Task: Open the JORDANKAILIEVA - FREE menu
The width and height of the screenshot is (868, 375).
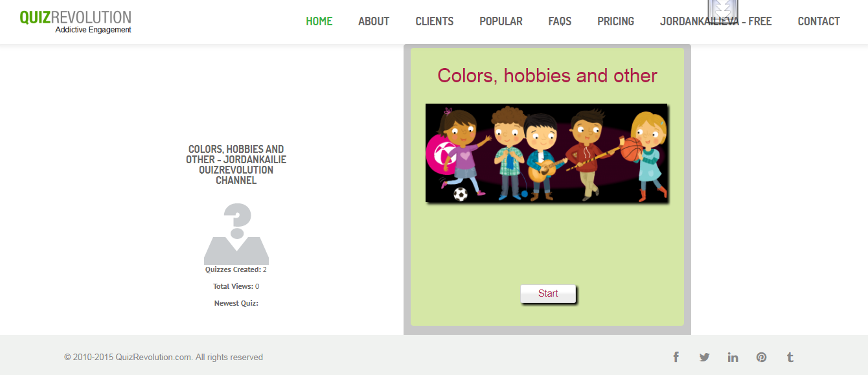Action: 716,21
